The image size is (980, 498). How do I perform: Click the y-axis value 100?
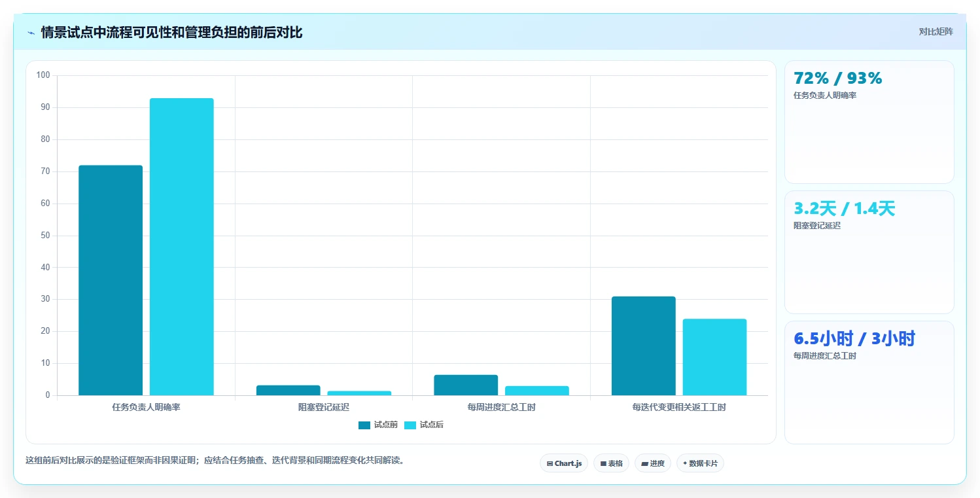43,75
